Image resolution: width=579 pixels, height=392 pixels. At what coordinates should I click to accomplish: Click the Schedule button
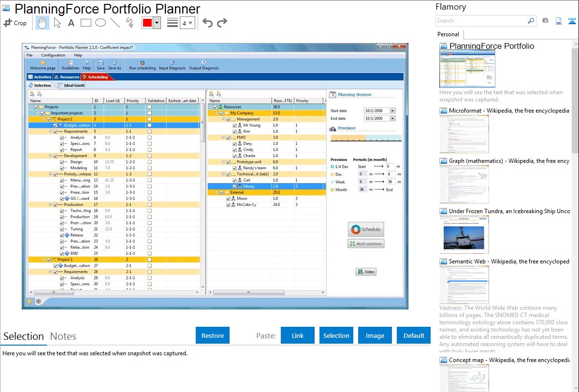366,230
